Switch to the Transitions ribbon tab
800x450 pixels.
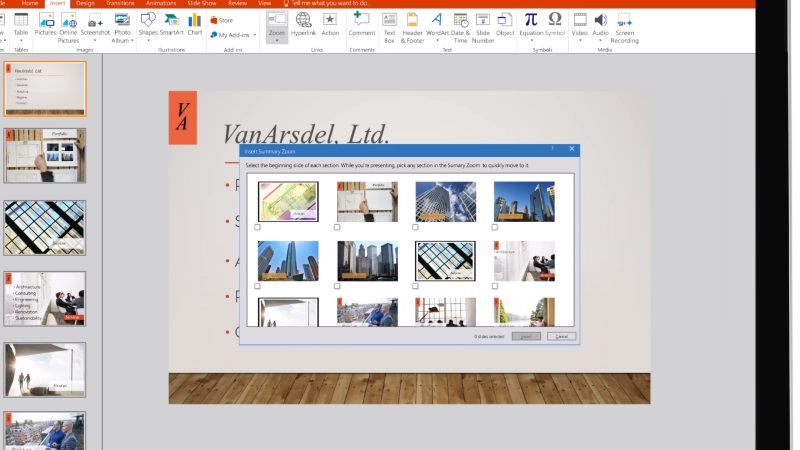pos(120,4)
